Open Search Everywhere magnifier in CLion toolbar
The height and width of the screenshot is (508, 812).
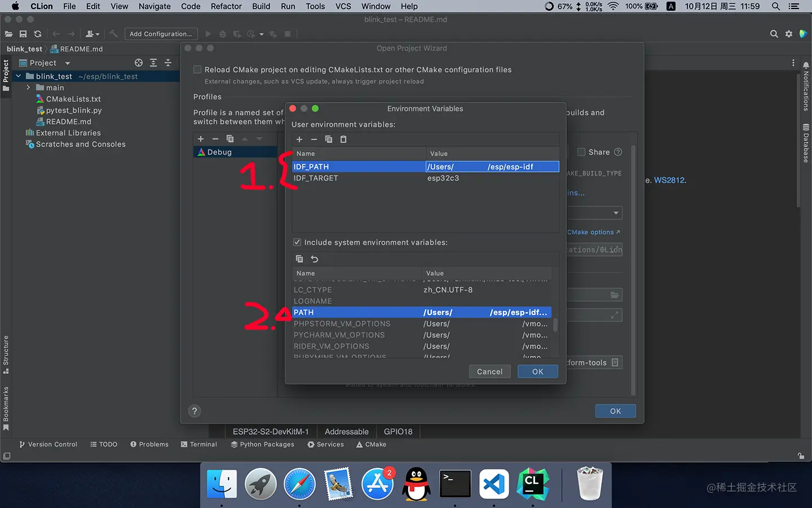tap(774, 34)
